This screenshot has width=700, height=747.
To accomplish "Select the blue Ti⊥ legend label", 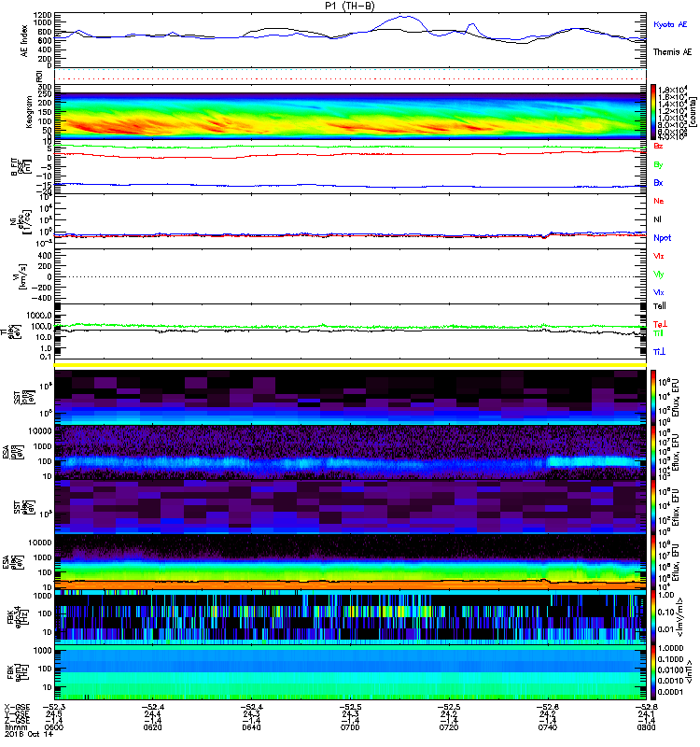I will pyautogui.click(x=659, y=352).
